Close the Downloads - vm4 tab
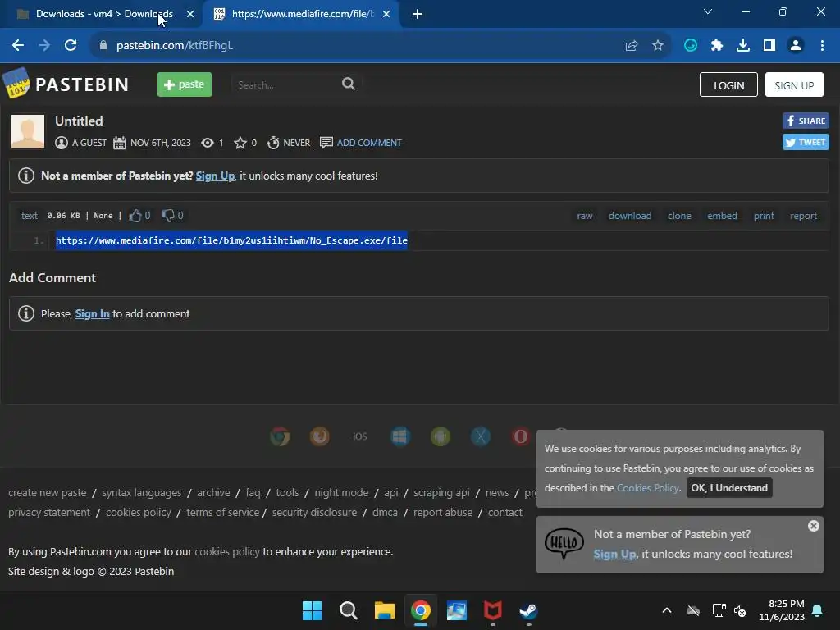Viewport: 840px width, 630px height. coord(190,14)
